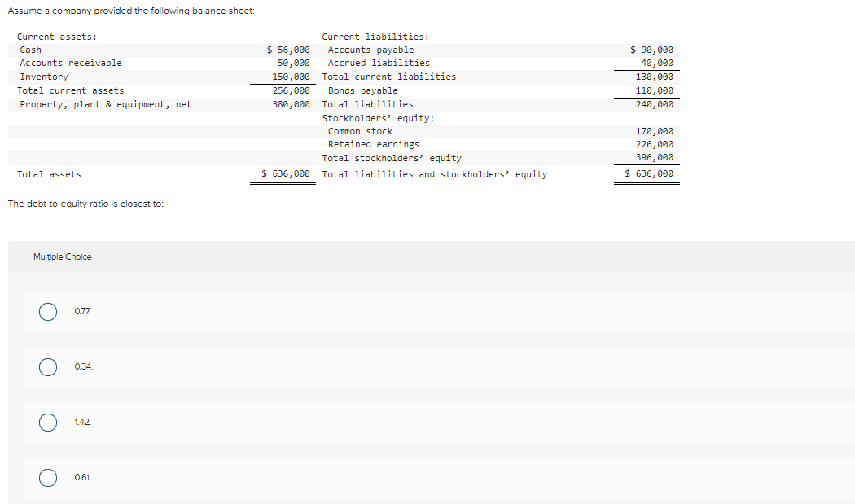Click the Property, plant & equipment value 380,000
This screenshot has width=855, height=504.
tap(292, 104)
